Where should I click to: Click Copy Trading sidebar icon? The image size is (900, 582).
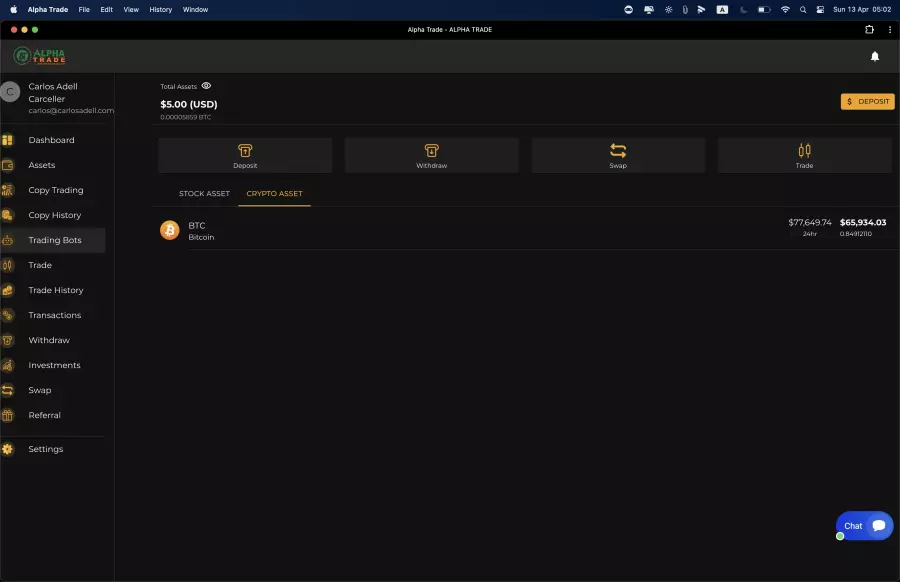pyautogui.click(x=7, y=190)
